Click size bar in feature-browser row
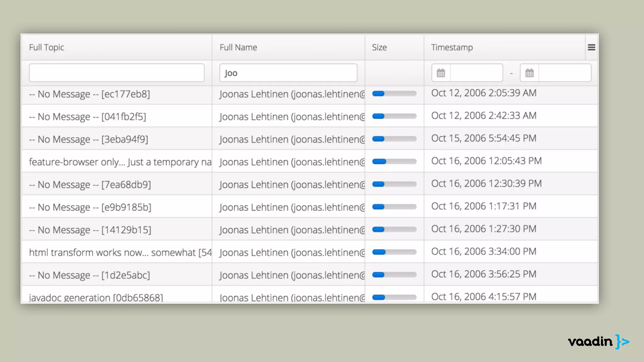Screen dimensions: 644x362 coord(394,162)
